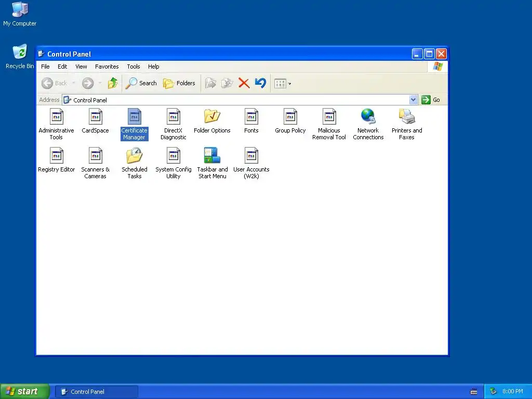Minimize the Control Panel window

[417, 54]
